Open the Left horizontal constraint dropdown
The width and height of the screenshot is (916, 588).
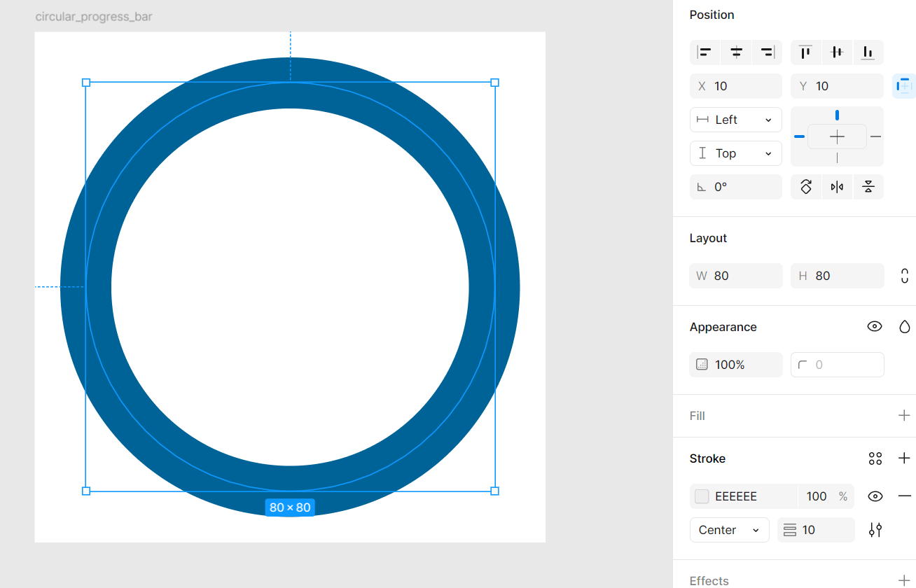pos(736,120)
